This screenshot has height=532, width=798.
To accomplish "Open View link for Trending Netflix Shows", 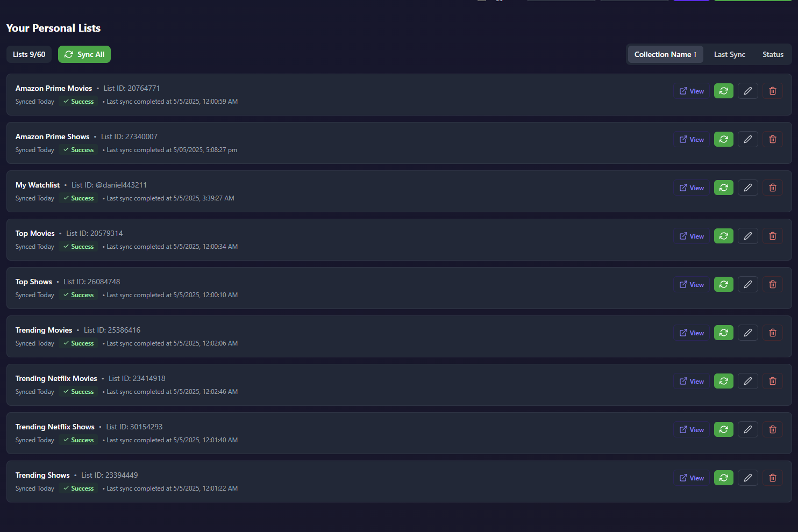I will tap(692, 429).
